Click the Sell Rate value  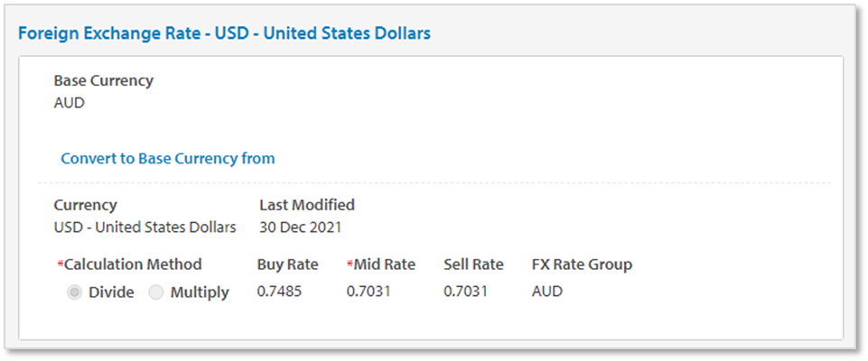tap(466, 292)
